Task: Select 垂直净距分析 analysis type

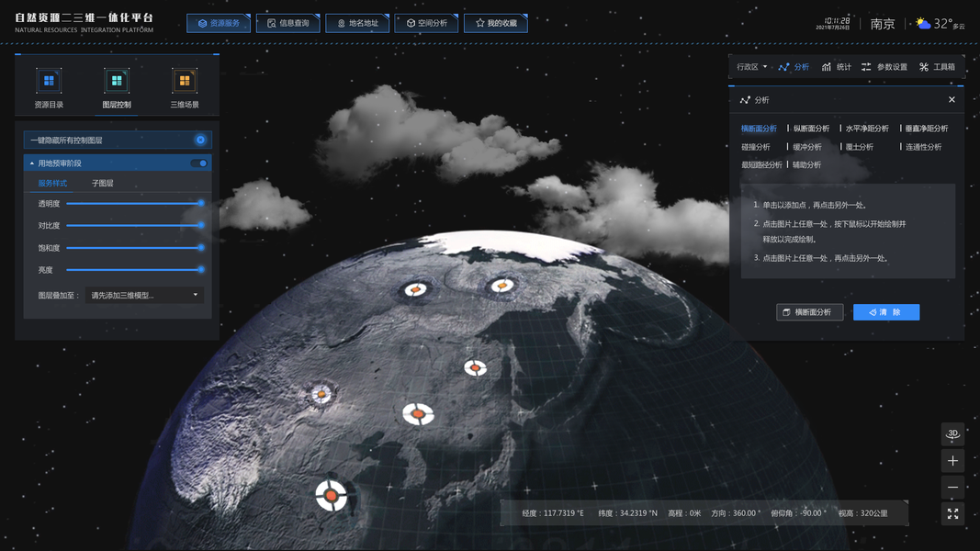Action: tap(926, 128)
